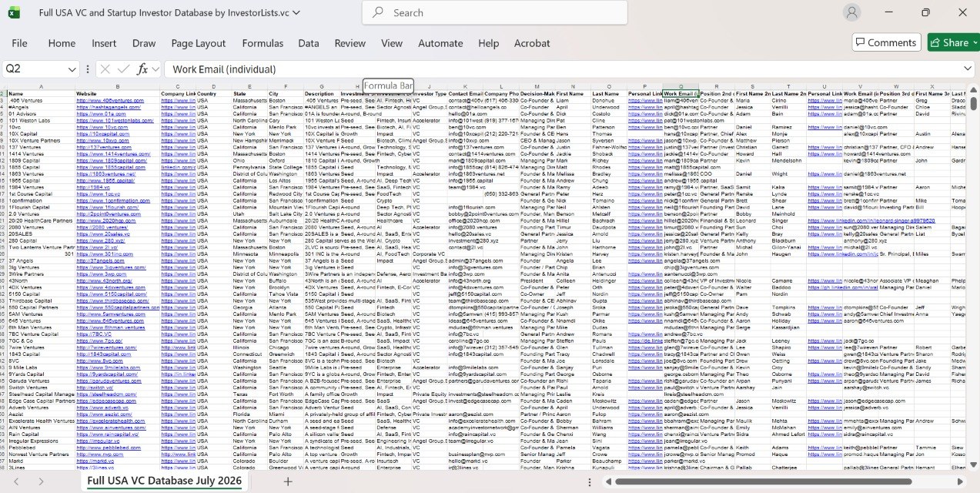This screenshot has width=980, height=493.
Task: Select the Fishner-Wolfson last name cell
Action: point(610,147)
